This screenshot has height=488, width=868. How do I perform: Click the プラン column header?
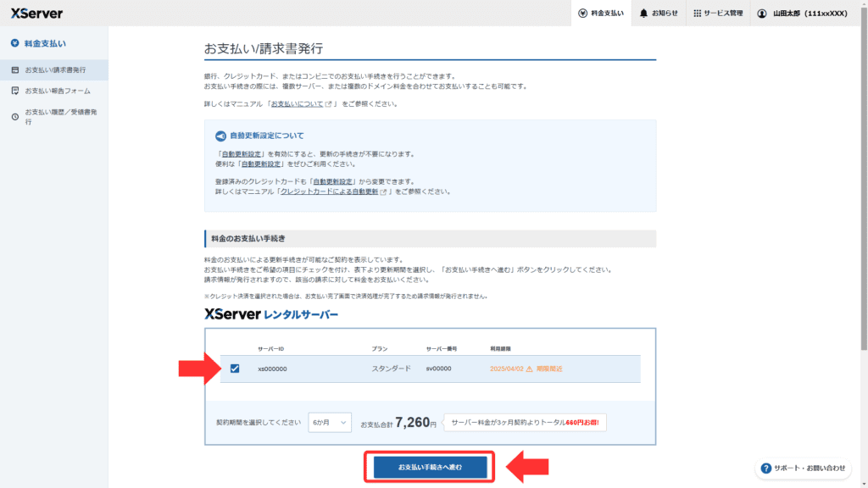coord(379,349)
